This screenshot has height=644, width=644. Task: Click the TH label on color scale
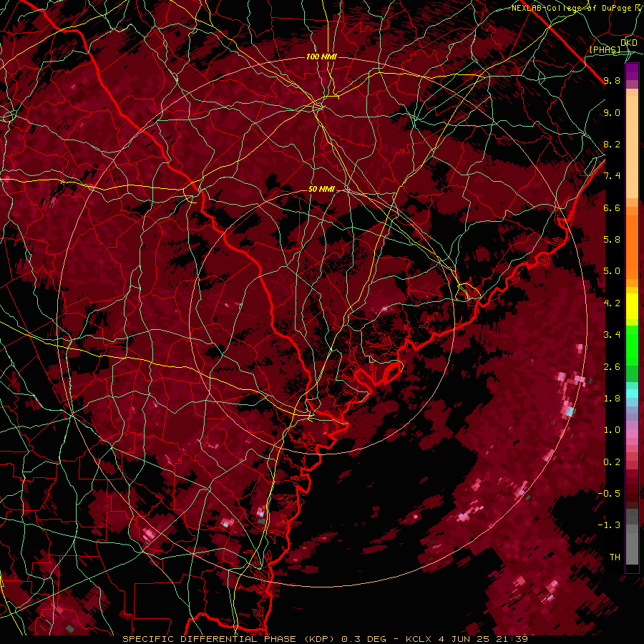(x=615, y=557)
